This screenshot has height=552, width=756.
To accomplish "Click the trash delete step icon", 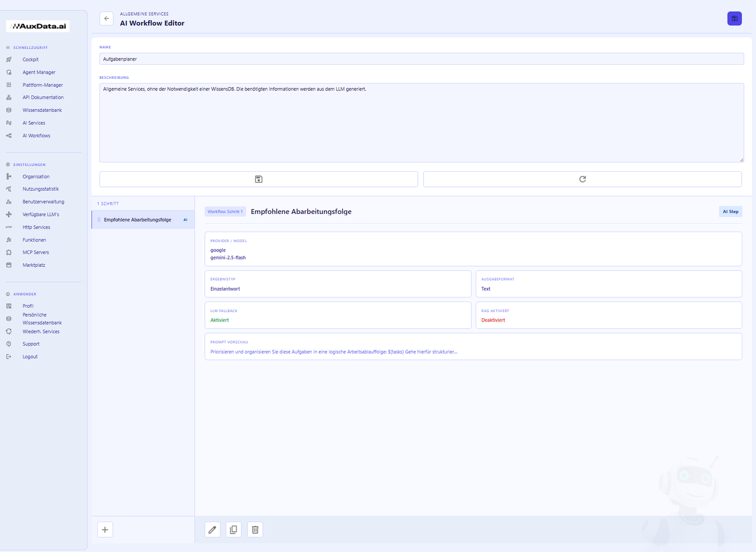I will point(255,529).
